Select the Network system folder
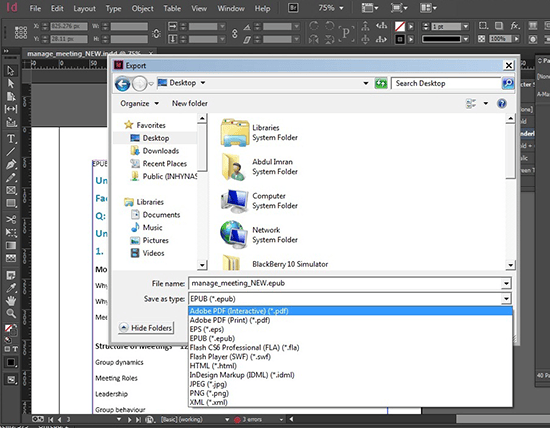This screenshot has width=550, height=428. click(x=259, y=235)
